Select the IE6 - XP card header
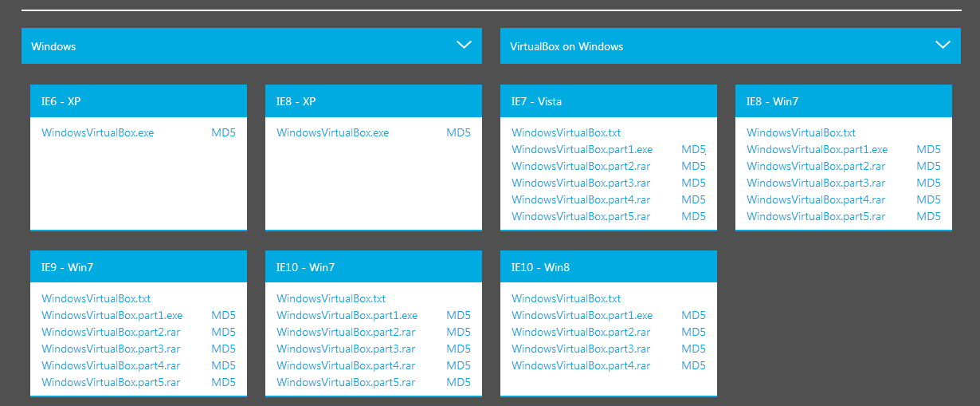 (x=139, y=101)
